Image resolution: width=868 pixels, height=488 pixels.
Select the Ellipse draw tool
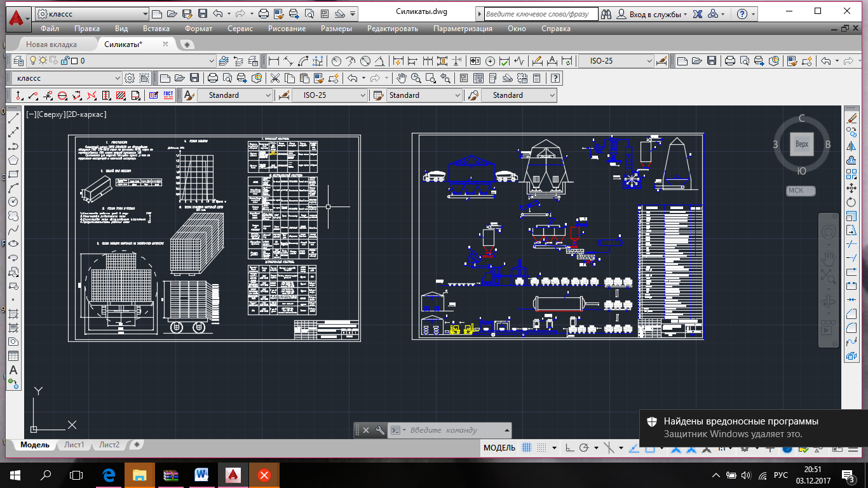pos(13,244)
